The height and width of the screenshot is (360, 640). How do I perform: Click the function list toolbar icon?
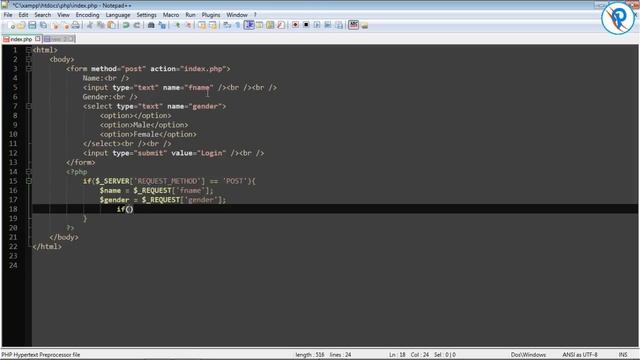281,25
